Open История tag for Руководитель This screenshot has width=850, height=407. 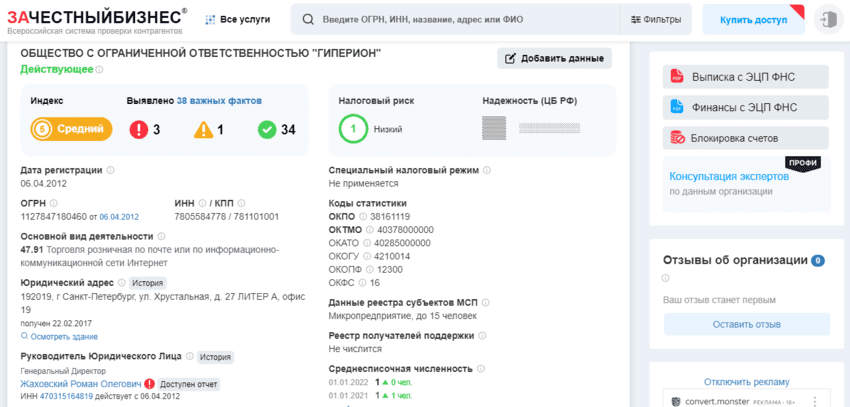(215, 357)
